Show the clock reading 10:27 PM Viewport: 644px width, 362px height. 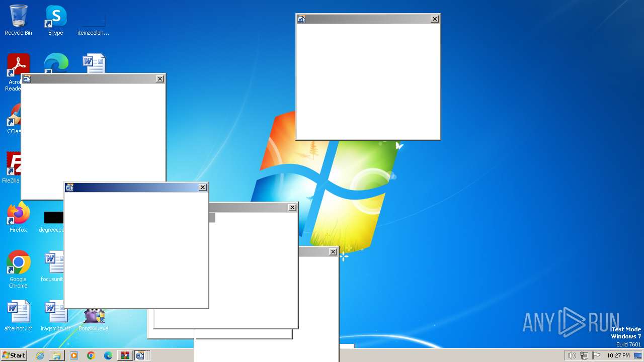[618, 355]
